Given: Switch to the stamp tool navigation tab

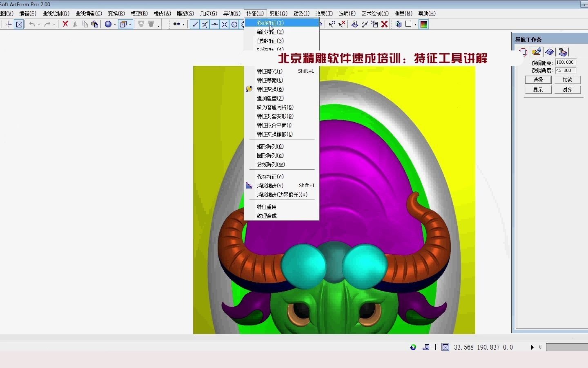Looking at the screenshot, I should 563,52.
